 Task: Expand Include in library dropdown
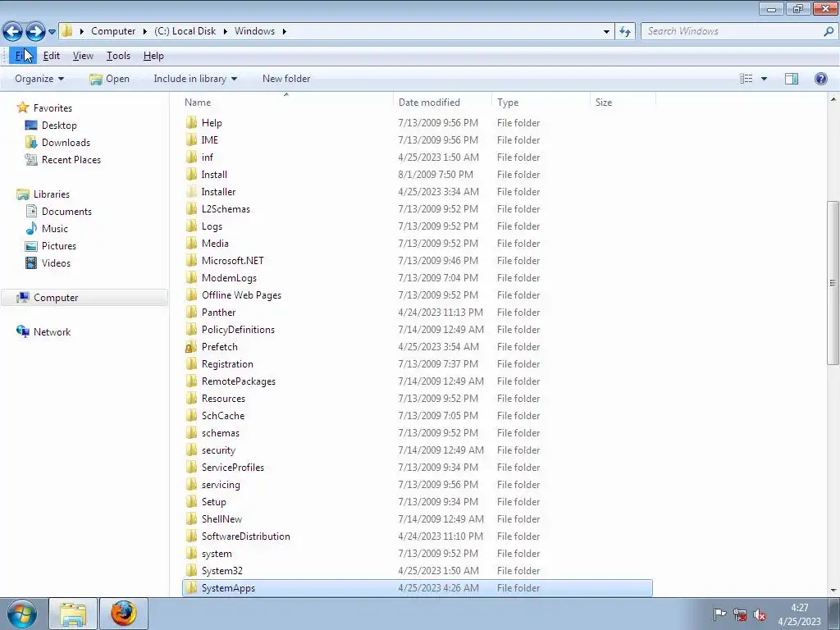click(195, 79)
